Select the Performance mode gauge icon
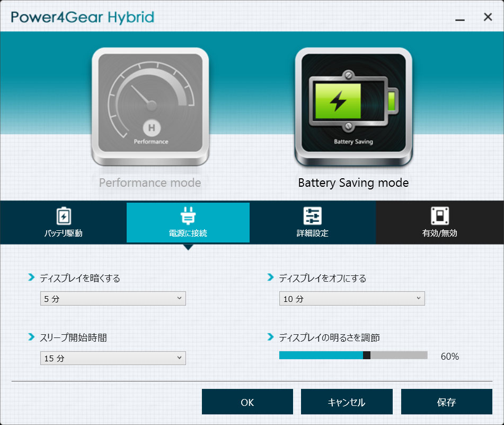504x425 pixels. pyautogui.click(x=151, y=106)
